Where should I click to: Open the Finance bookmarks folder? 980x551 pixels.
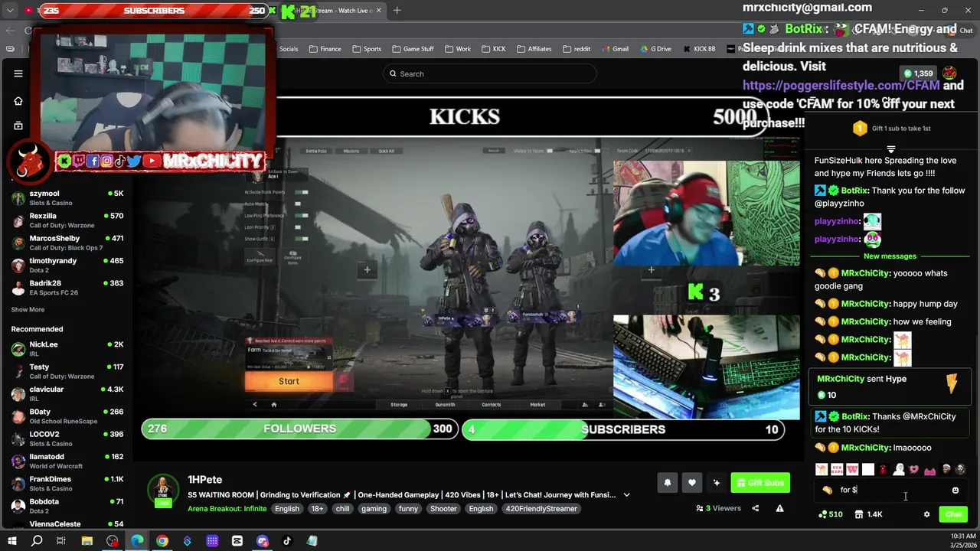coord(325,49)
